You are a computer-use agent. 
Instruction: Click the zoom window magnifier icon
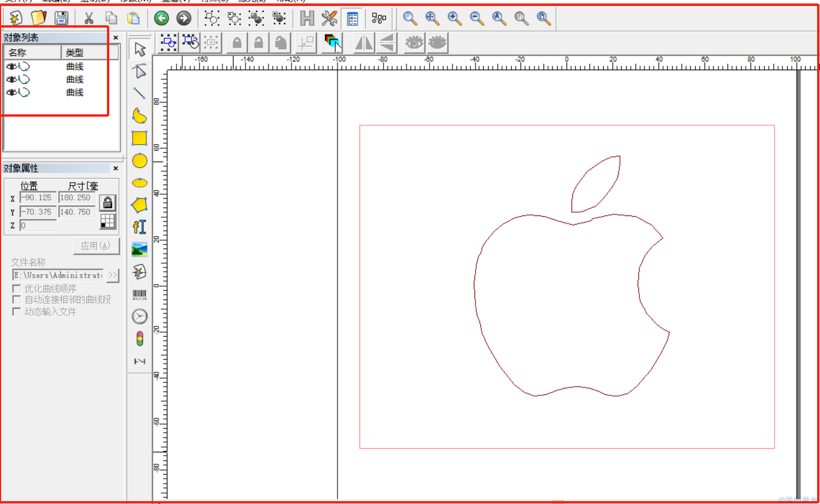click(410, 18)
